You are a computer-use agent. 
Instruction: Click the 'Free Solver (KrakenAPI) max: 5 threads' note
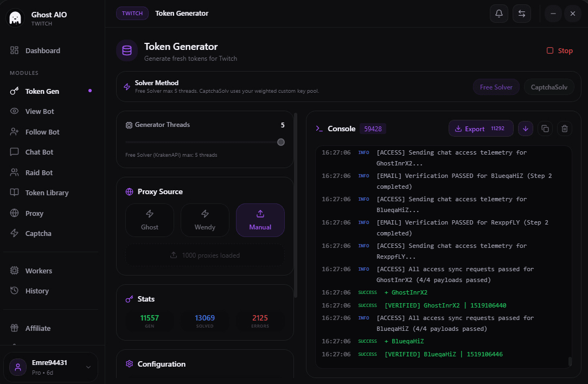(171, 155)
